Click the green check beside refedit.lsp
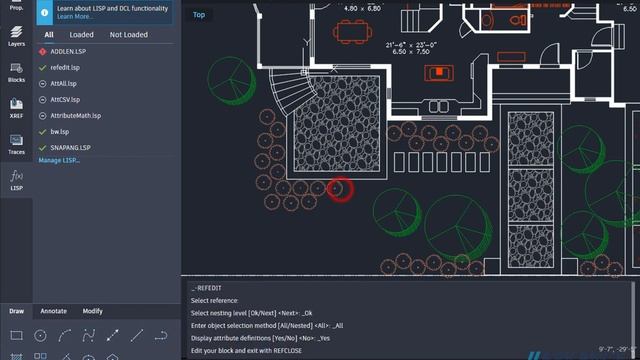Screen dimensions: 640x360 [x=42, y=68]
